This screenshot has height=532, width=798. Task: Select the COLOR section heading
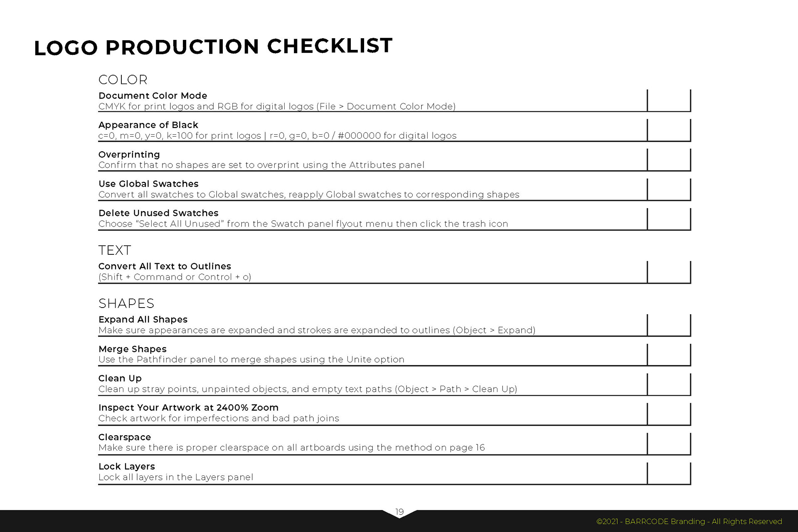tap(123, 80)
